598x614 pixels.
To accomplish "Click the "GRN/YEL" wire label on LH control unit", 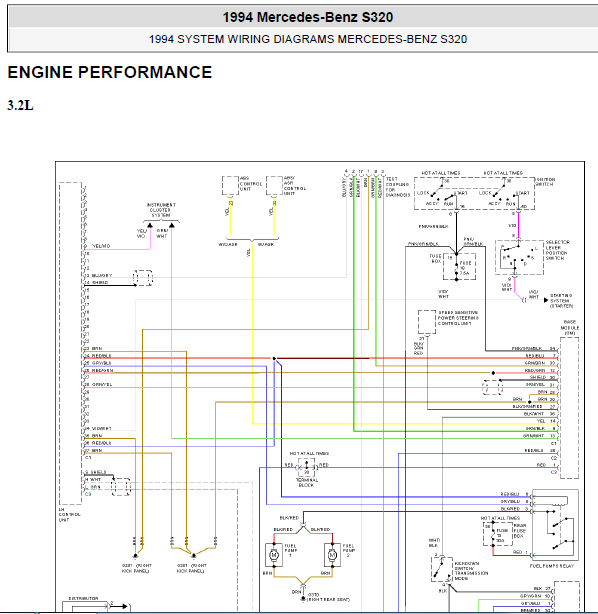I will tap(102, 385).
